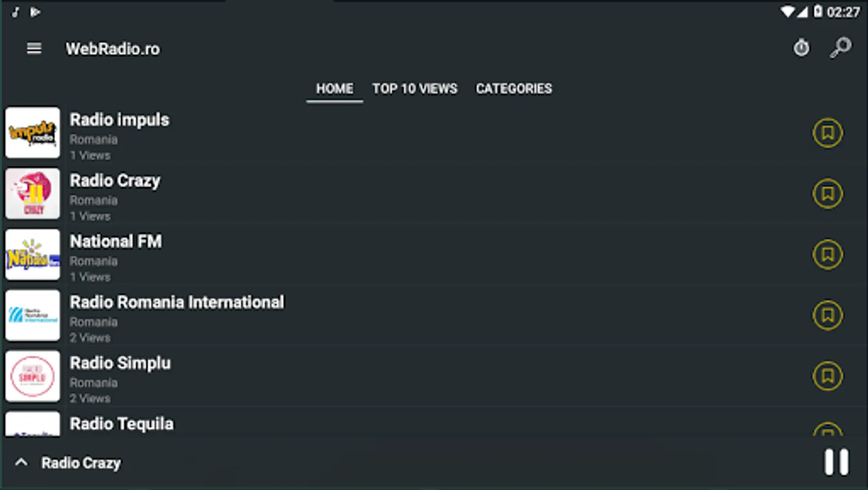Tap 1 Views under National FM

[x=90, y=277]
